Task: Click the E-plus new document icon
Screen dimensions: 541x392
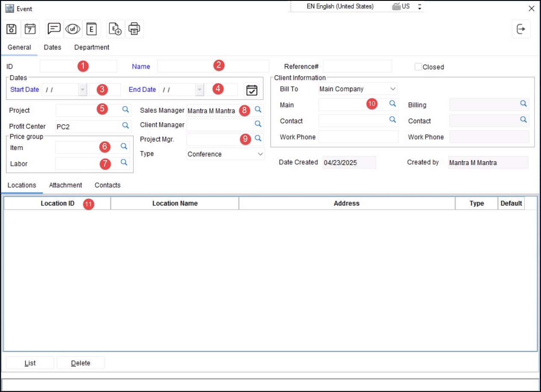Action: (115, 29)
